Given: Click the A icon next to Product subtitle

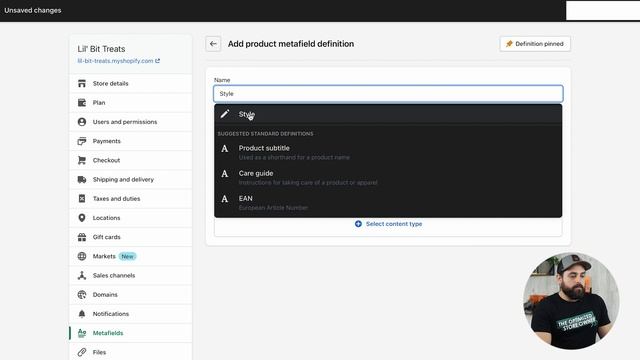Looking at the screenshot, I should [x=224, y=149].
